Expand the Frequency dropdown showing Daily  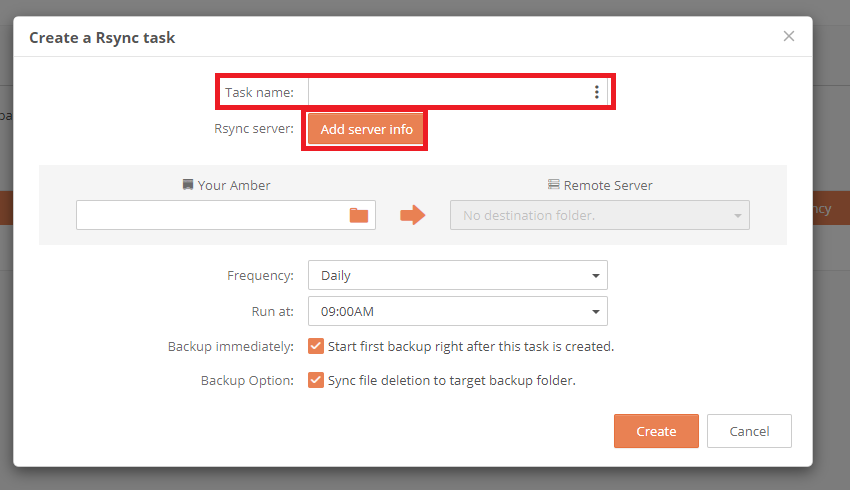point(458,275)
